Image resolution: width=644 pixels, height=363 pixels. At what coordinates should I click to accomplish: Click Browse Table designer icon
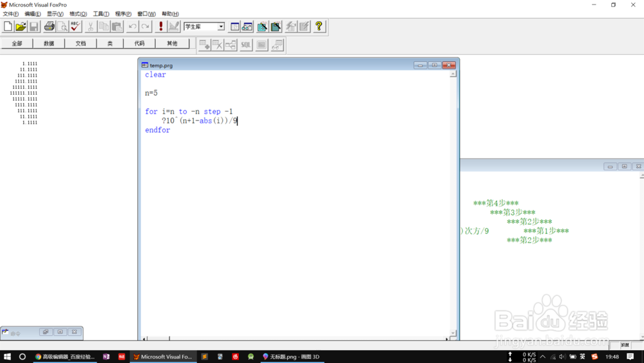pos(261,44)
